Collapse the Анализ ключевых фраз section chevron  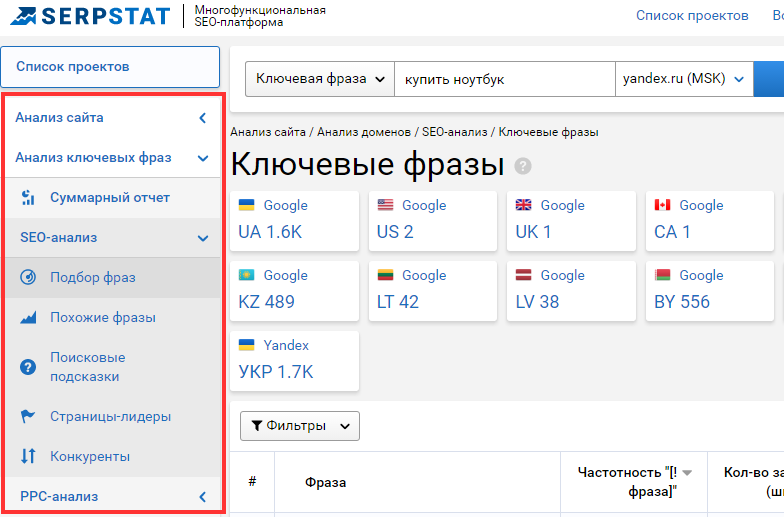pyautogui.click(x=203, y=158)
